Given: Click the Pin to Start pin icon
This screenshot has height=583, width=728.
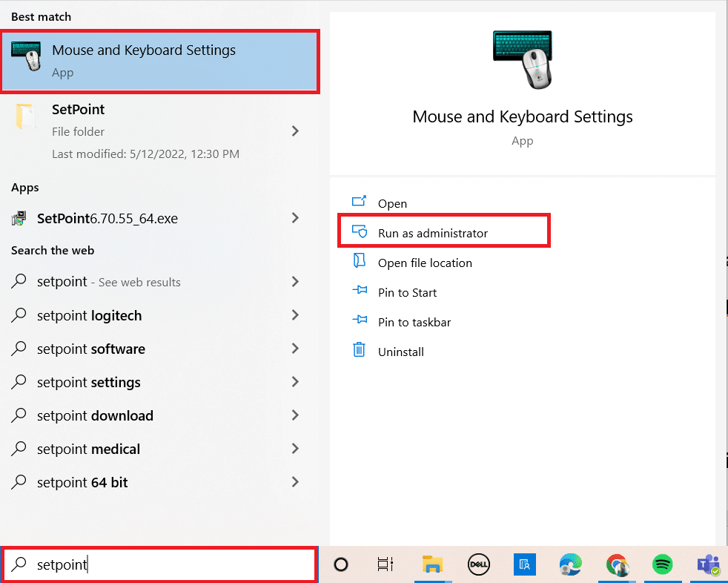Looking at the screenshot, I should (x=360, y=290).
